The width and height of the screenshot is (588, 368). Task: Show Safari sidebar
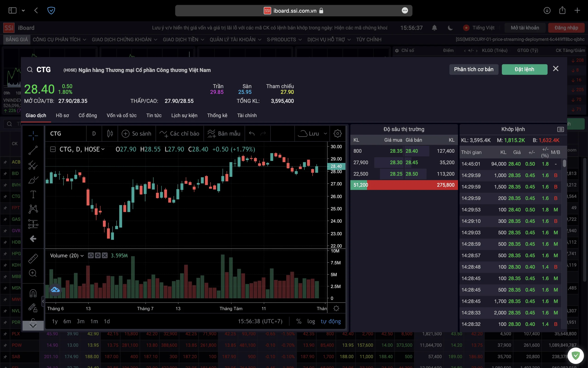(12, 11)
